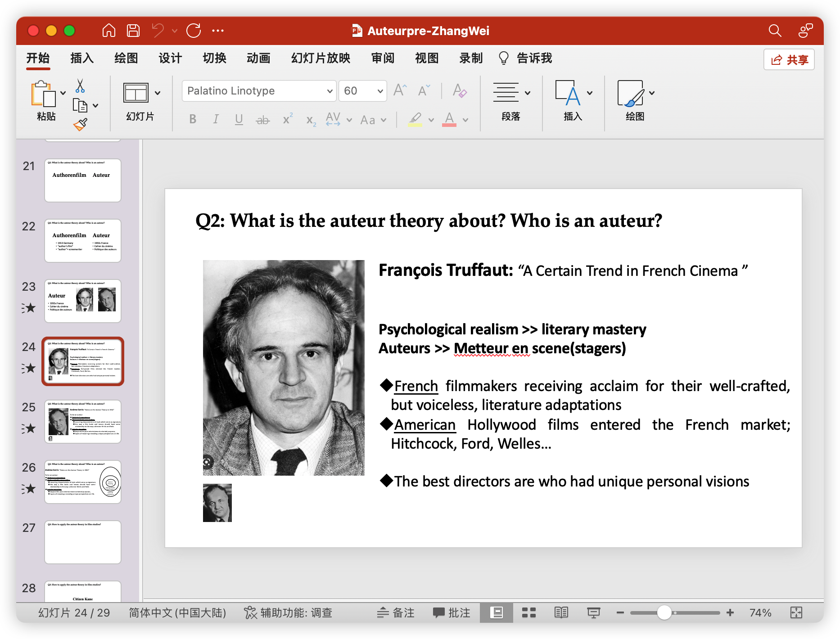
Task: Open the Drawing tools icon
Action: (x=630, y=93)
